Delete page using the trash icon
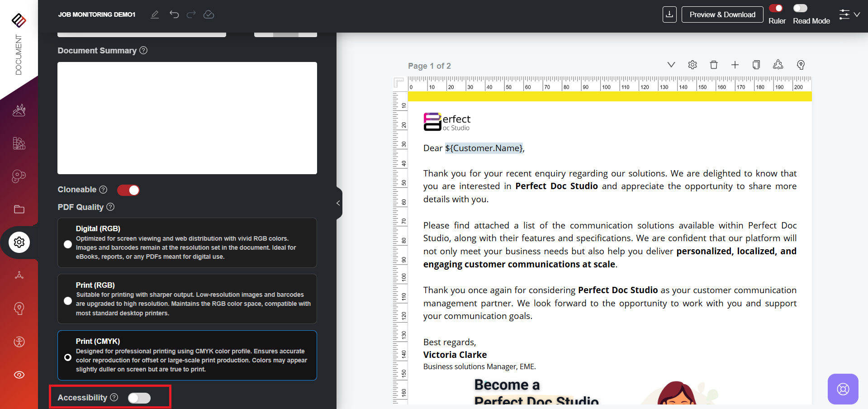Viewport: 868px width, 409px height. [x=714, y=65]
